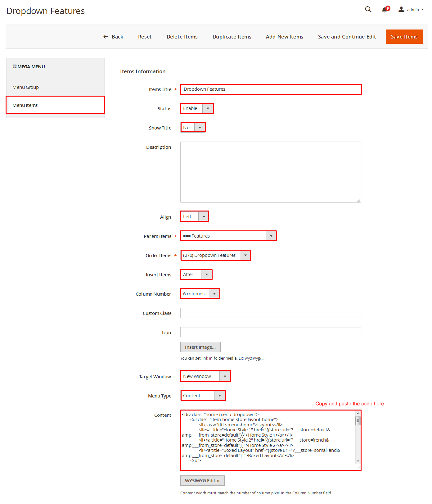This screenshot has height=504, width=432.
Task: Click the orange Save Items button
Action: tap(404, 37)
